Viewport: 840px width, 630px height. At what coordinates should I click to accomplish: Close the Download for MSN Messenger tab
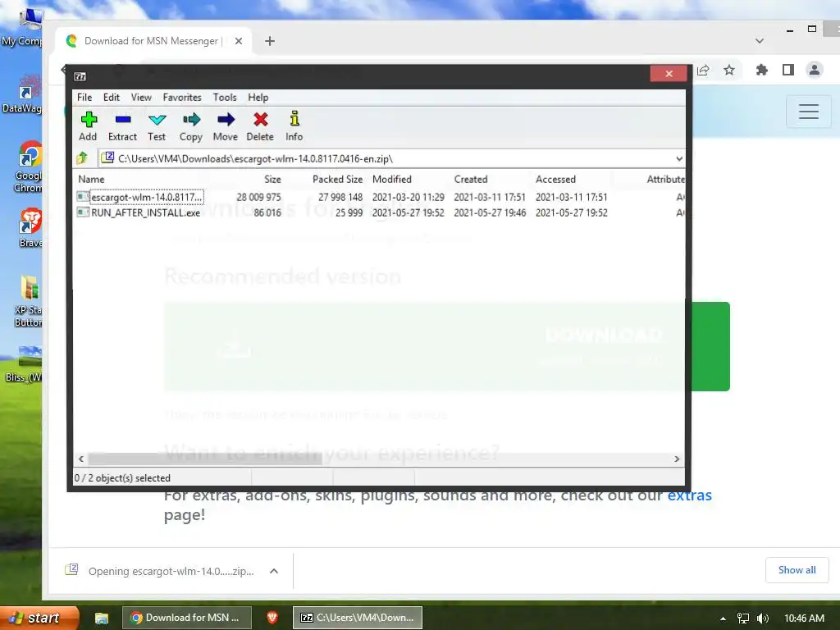239,41
